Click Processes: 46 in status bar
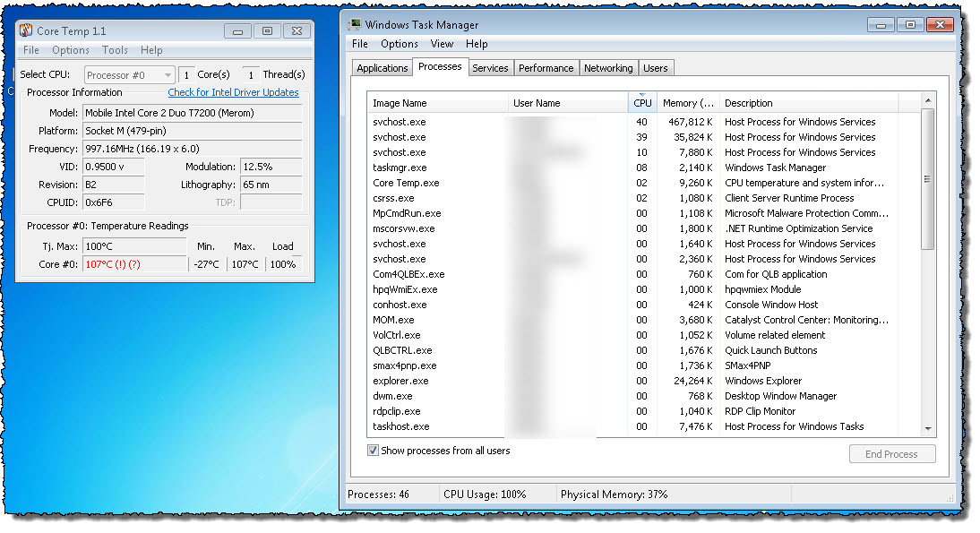The image size is (980, 533). pyautogui.click(x=378, y=494)
